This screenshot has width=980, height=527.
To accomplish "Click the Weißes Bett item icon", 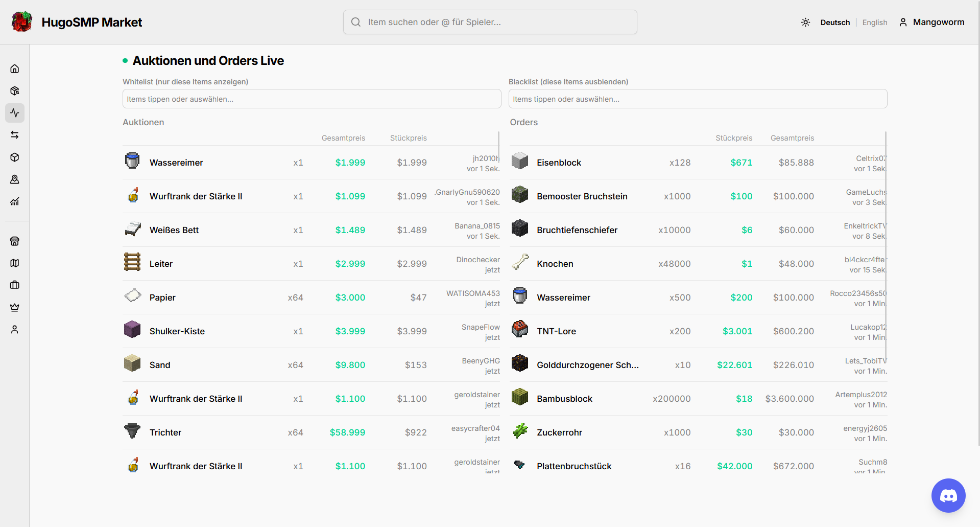I will point(132,228).
